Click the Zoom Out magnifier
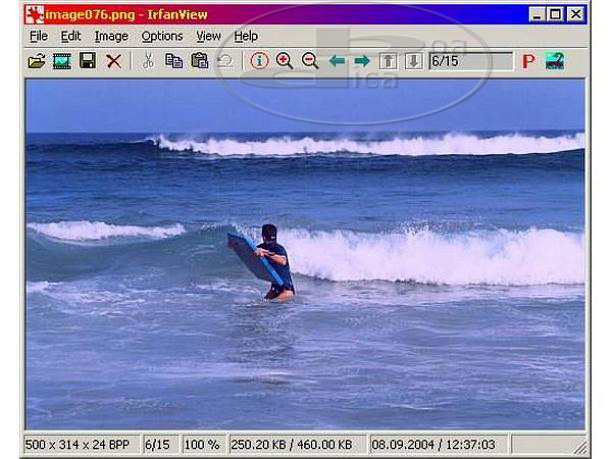 pos(310,61)
